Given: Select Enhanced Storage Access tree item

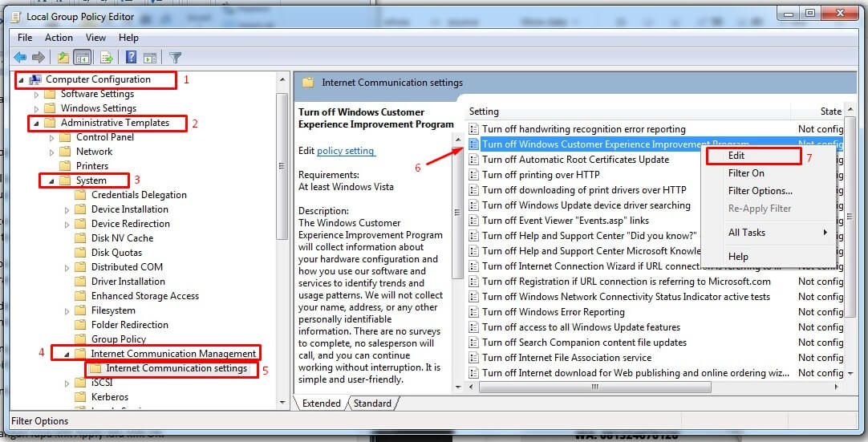Looking at the screenshot, I should coord(145,296).
